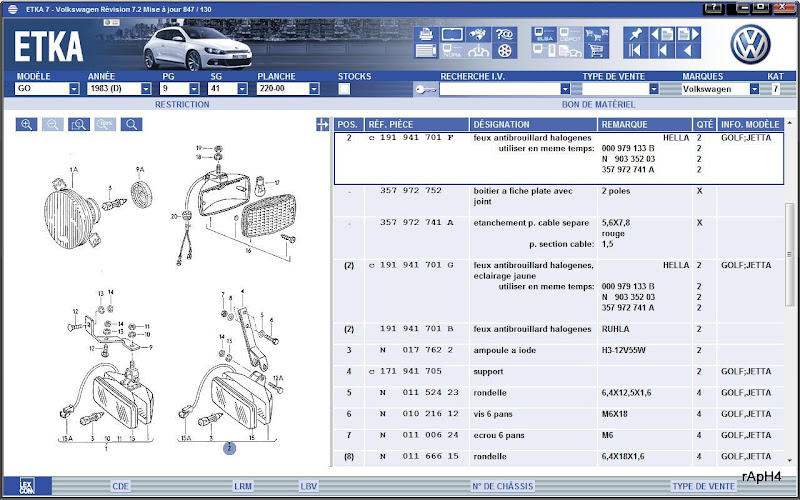Click the pushpin icon
This screenshot has height=500, width=800.
click(636, 34)
